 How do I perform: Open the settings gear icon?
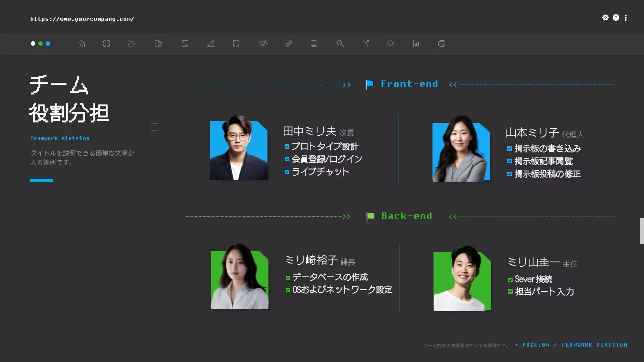(x=606, y=17)
